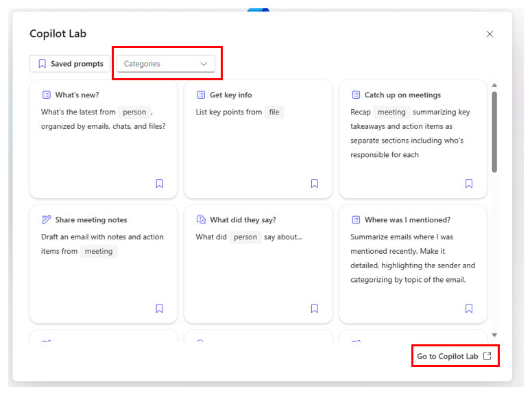Screen dimensions: 532x393
Task: Choose the "Share meeting notes" card title
Action: 91,220
